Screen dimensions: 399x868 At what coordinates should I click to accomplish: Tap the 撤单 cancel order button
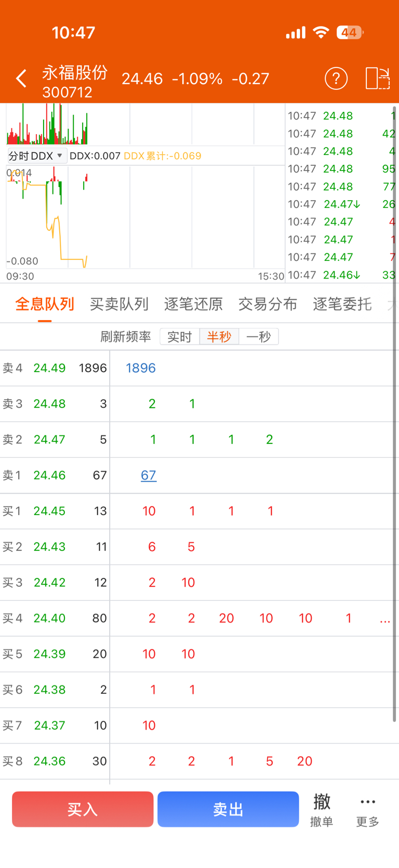click(322, 809)
